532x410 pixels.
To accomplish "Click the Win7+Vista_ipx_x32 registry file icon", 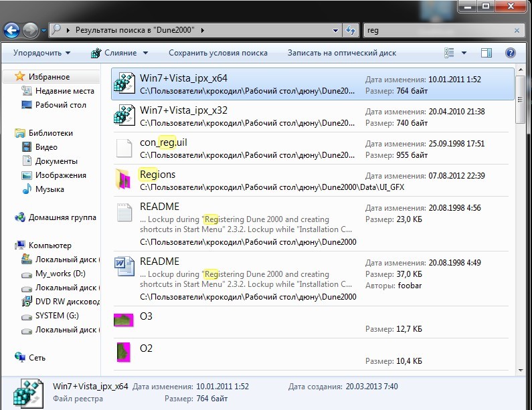I will [x=124, y=115].
